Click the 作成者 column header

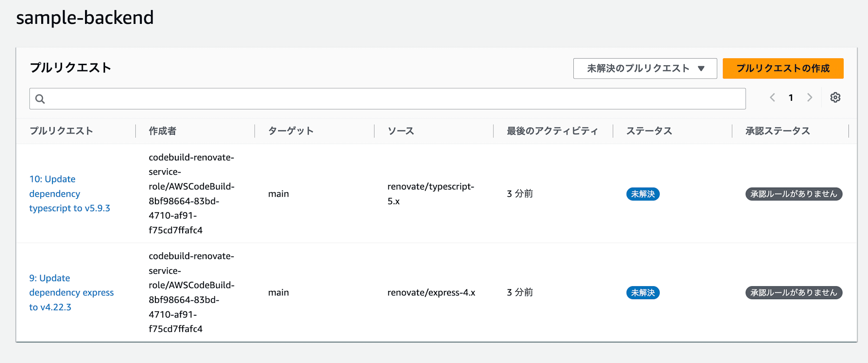click(162, 131)
